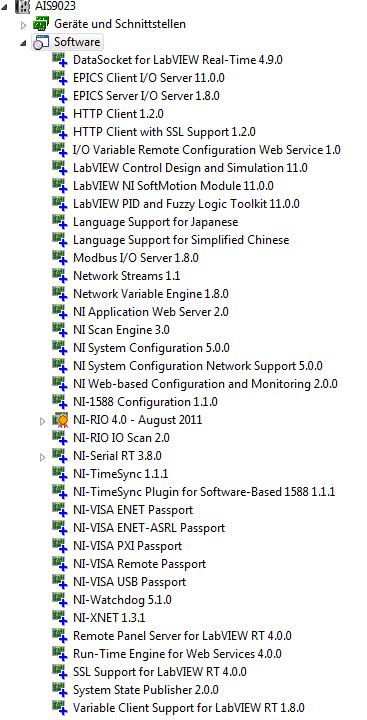Select Modbus I/O Server 1.8.0 text
367x720 pixels.
pyautogui.click(x=136, y=258)
